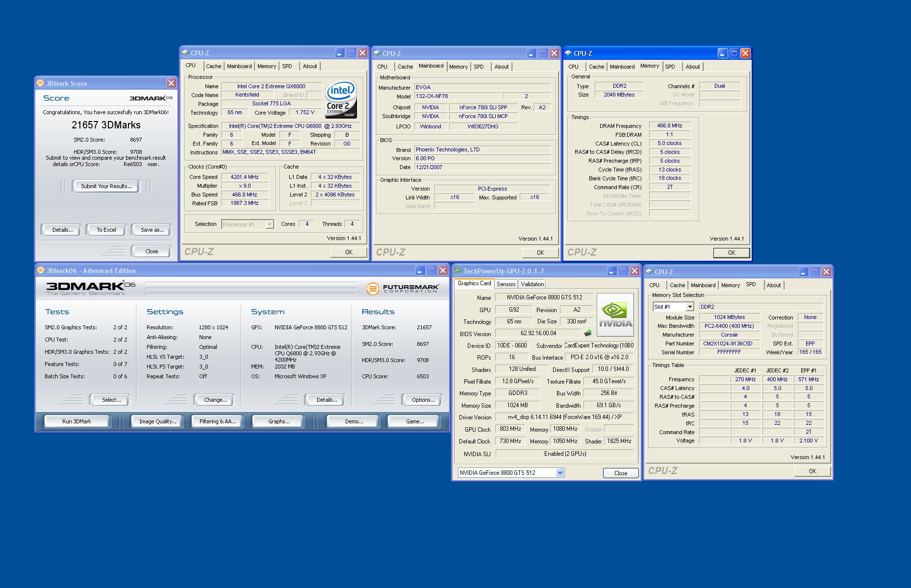
Task: Open the Sensors tab in GPU-Z
Action: pos(506,284)
